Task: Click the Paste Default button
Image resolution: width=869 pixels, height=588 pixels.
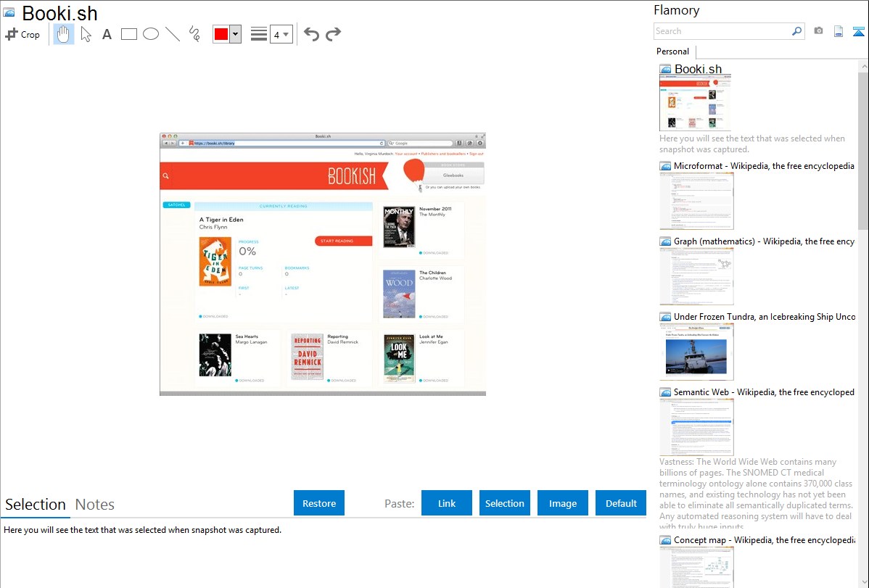Action: (621, 503)
